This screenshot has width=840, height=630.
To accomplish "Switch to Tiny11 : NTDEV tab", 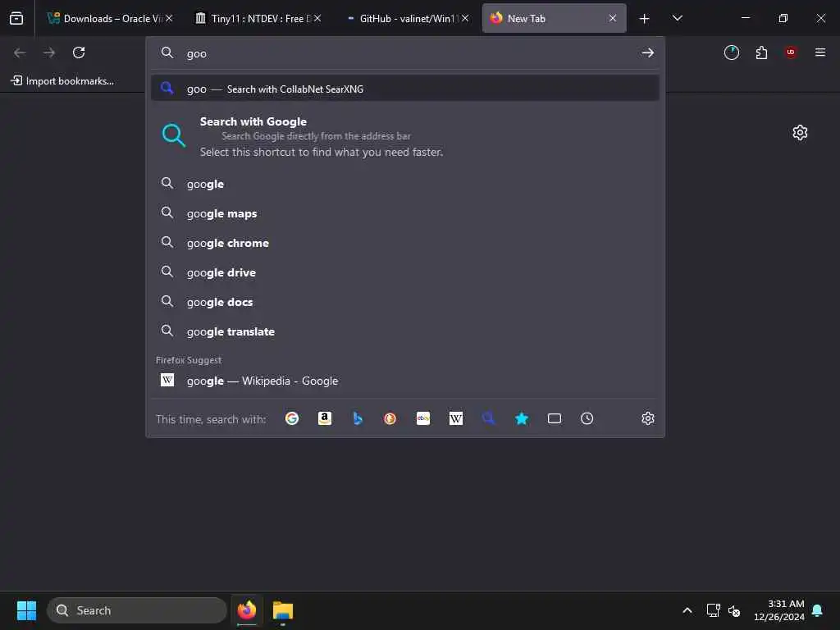I will pyautogui.click(x=257, y=19).
